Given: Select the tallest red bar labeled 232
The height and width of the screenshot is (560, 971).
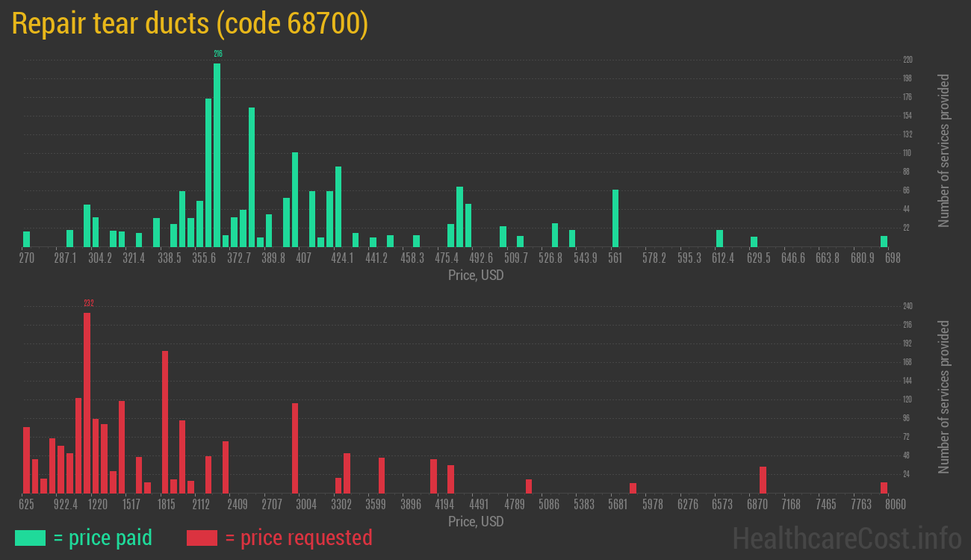Looking at the screenshot, I should 87,402.
